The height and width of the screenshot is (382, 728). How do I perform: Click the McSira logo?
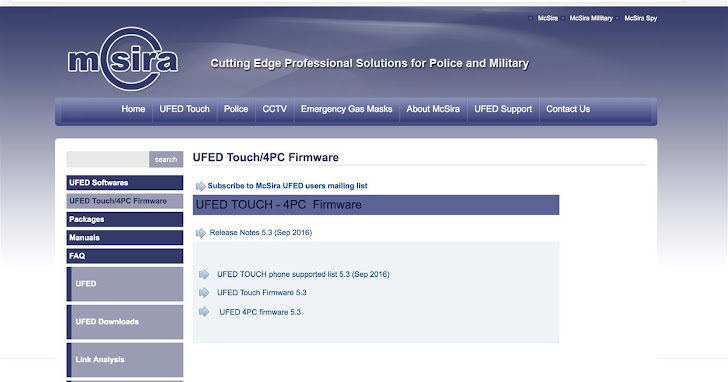tap(123, 58)
